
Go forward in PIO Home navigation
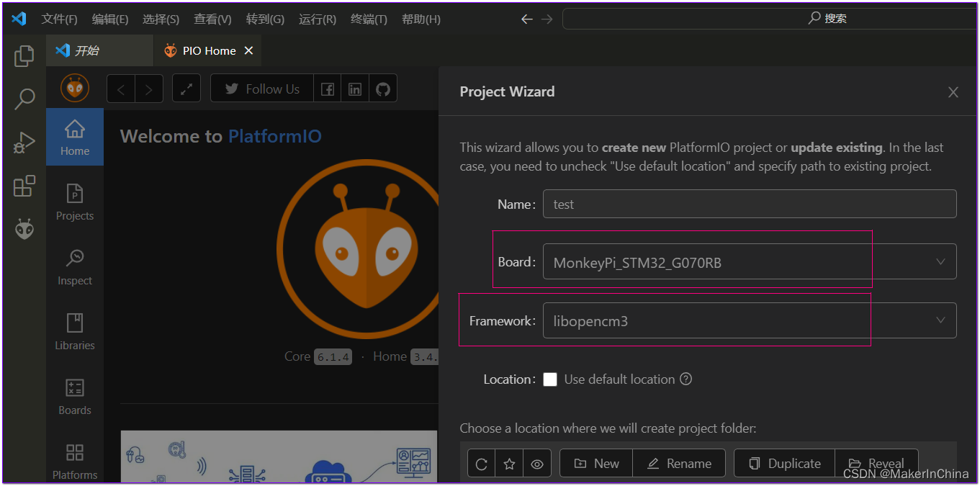click(149, 89)
